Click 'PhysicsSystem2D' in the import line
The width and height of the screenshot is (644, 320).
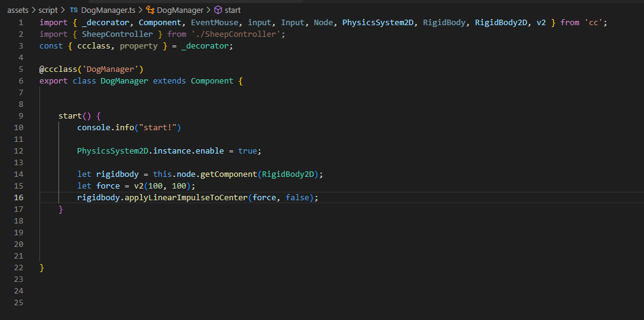tap(378, 23)
